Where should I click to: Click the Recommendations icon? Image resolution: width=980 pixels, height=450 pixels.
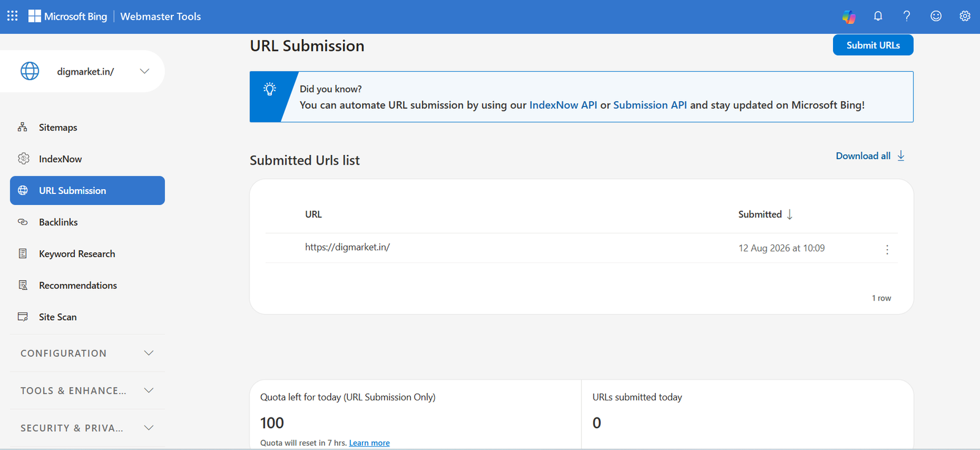(23, 285)
